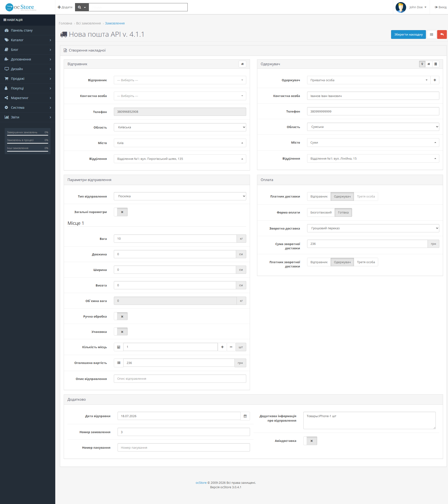The image size is (448, 504).
Task: Select the home icon in Одержувач header
Action: click(x=429, y=64)
